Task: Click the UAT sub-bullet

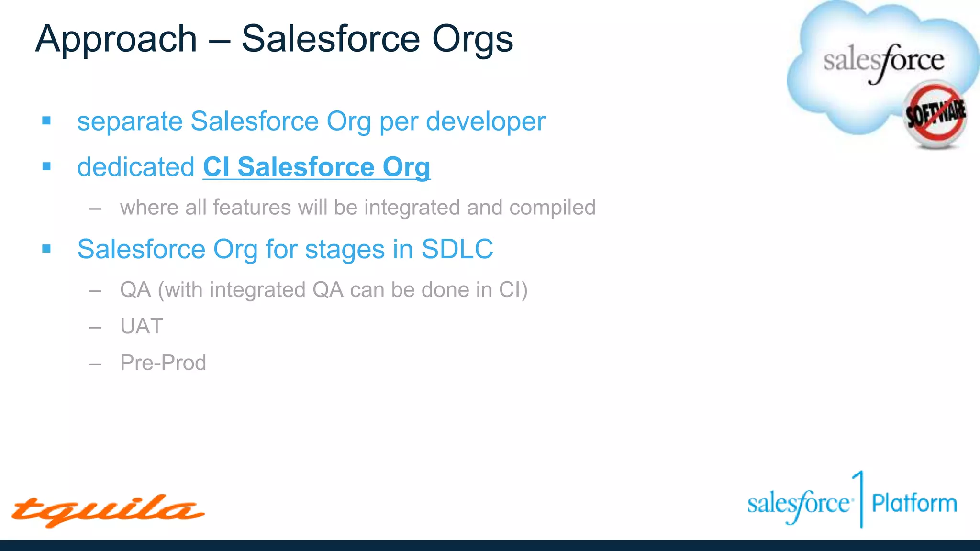Action: (x=142, y=326)
